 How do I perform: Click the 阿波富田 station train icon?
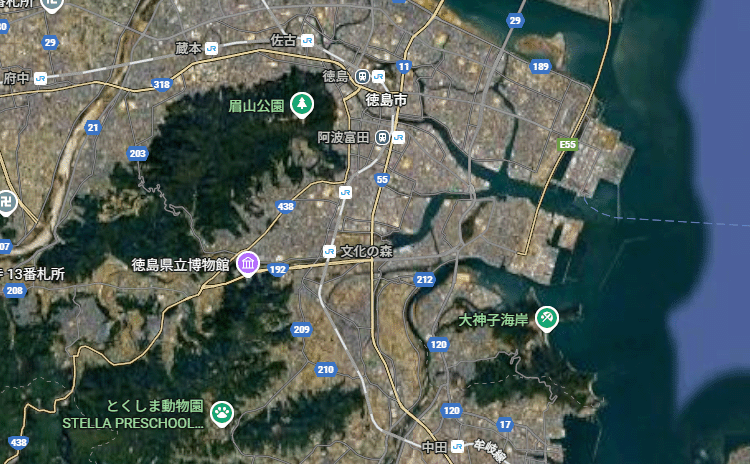(382, 138)
